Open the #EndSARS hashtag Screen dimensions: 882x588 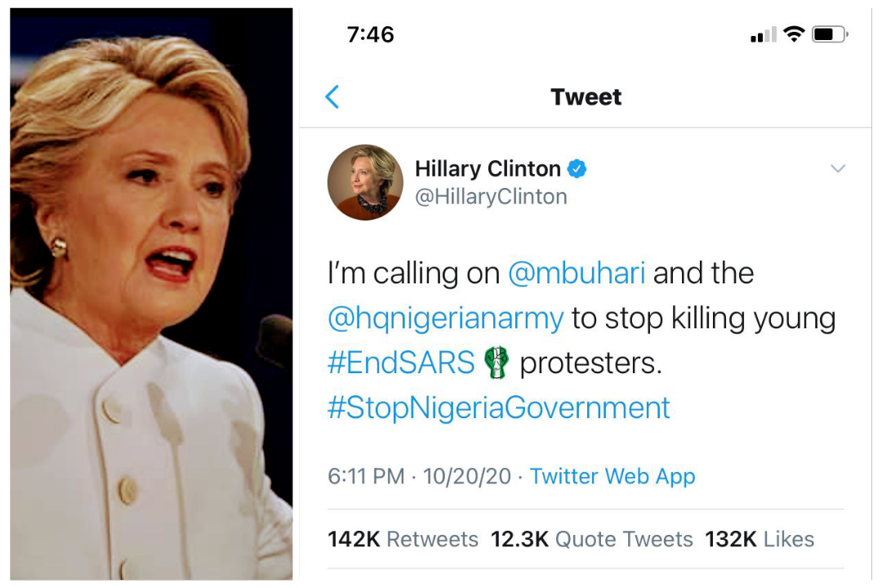[401, 363]
